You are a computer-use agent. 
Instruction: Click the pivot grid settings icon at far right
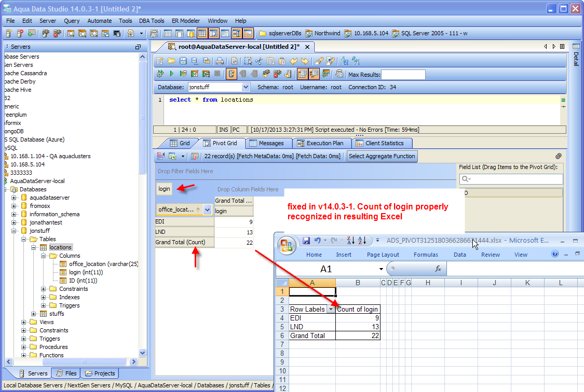[558, 156]
